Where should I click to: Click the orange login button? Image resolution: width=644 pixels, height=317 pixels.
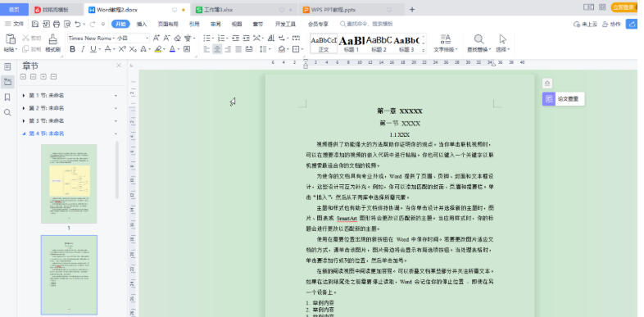(x=624, y=7)
